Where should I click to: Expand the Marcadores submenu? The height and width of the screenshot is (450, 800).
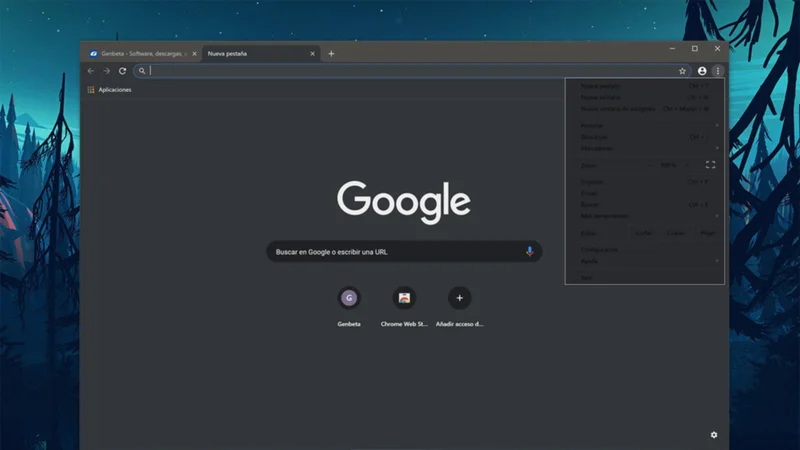(644, 148)
